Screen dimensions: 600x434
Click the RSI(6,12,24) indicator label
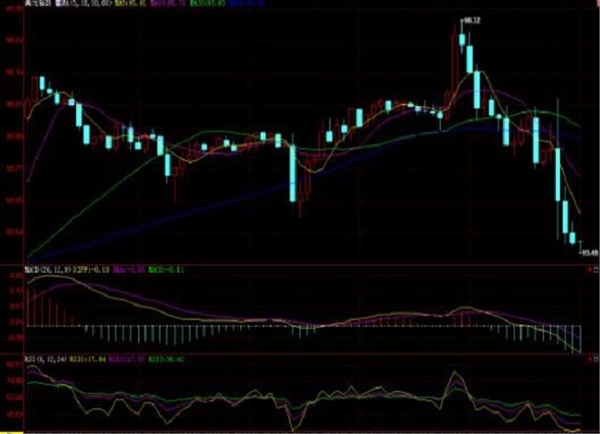[46, 360]
